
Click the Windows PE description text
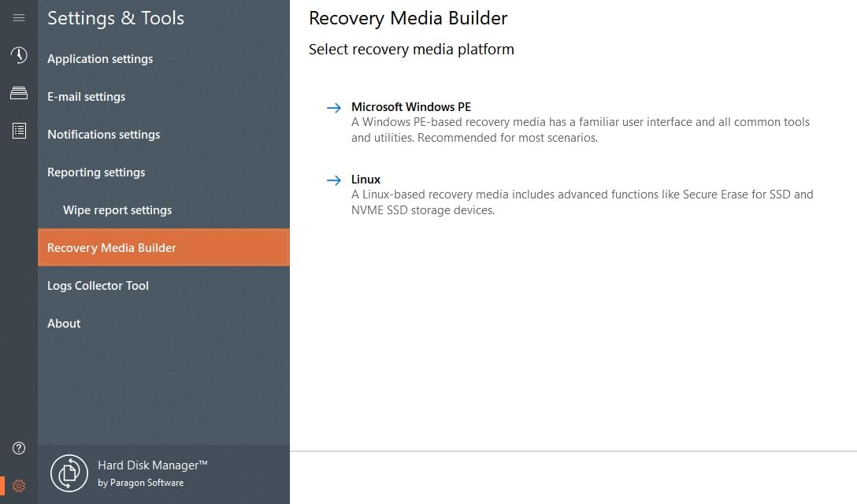tap(581, 130)
